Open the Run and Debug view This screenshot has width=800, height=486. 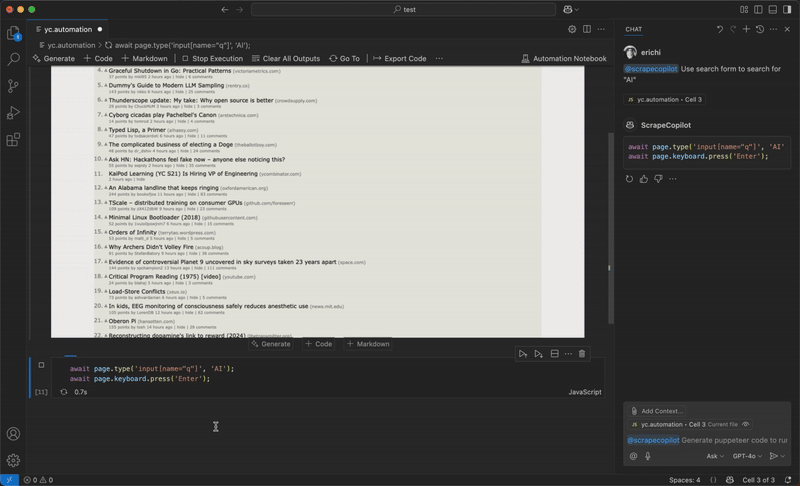point(13,113)
